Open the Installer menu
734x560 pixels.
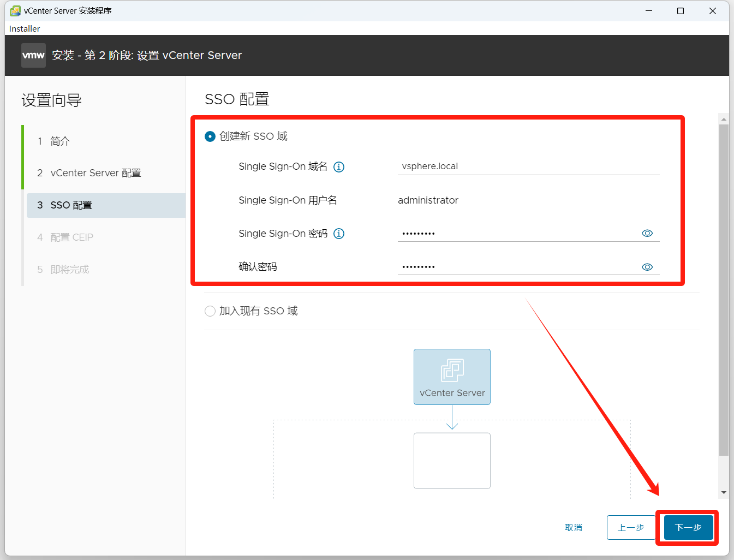click(25, 28)
